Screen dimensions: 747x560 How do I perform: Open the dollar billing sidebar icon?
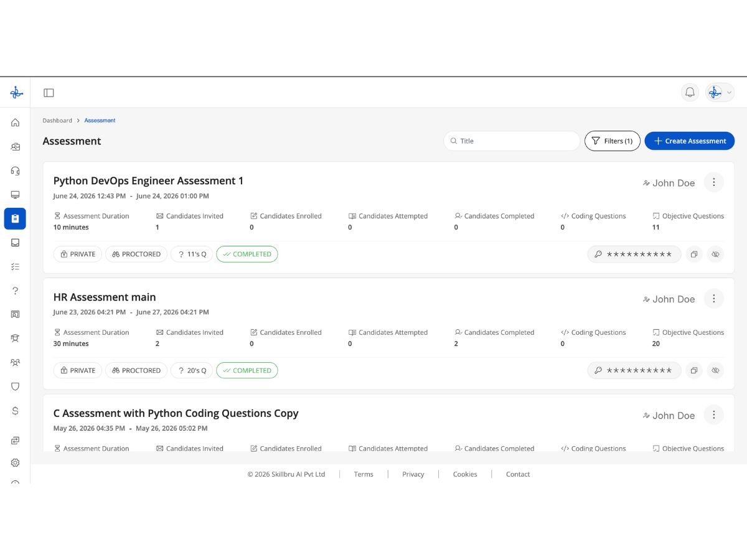(16, 411)
